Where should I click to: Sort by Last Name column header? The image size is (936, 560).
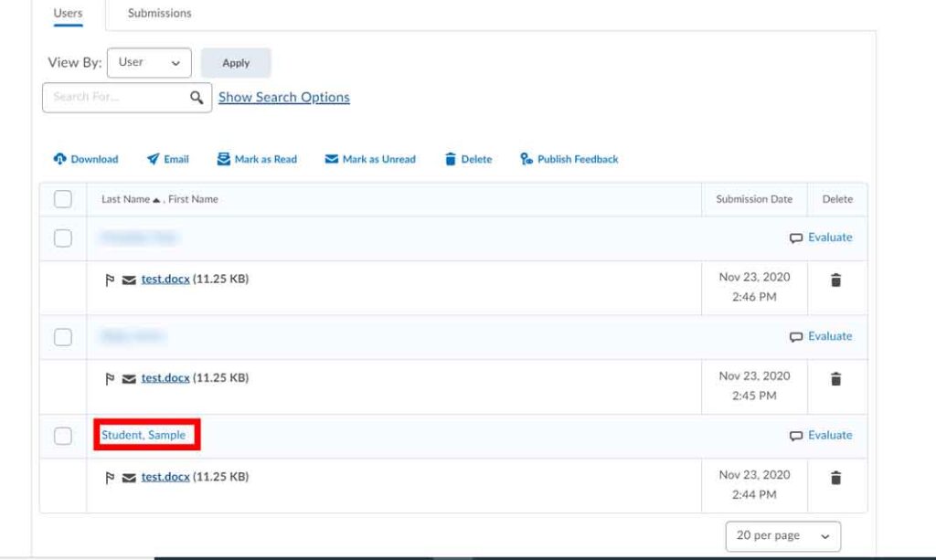[x=122, y=199]
